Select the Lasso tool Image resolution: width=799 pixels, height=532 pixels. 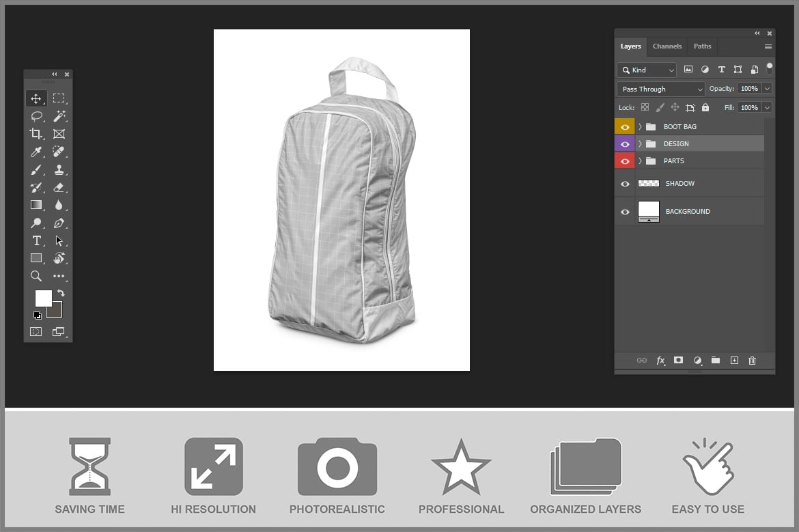tap(36, 116)
